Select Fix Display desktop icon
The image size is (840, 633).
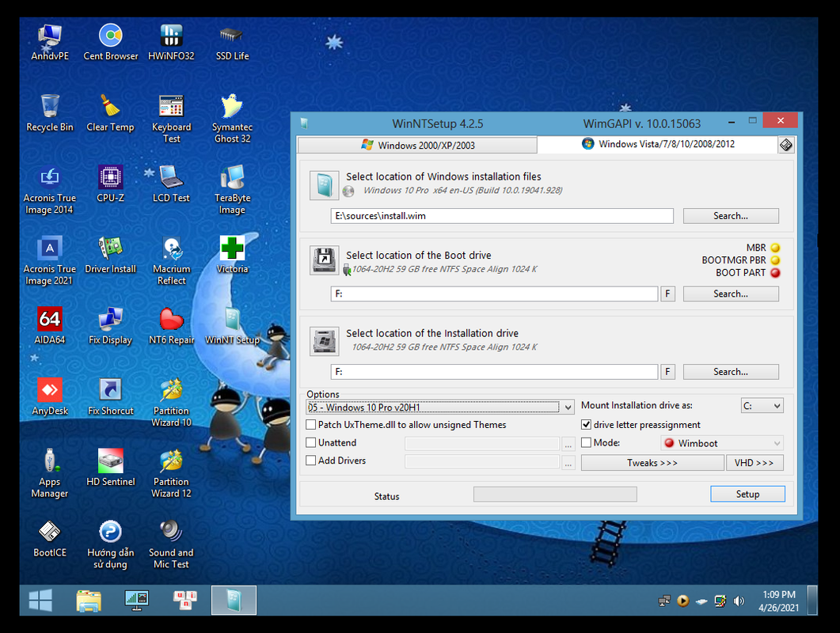point(110,326)
